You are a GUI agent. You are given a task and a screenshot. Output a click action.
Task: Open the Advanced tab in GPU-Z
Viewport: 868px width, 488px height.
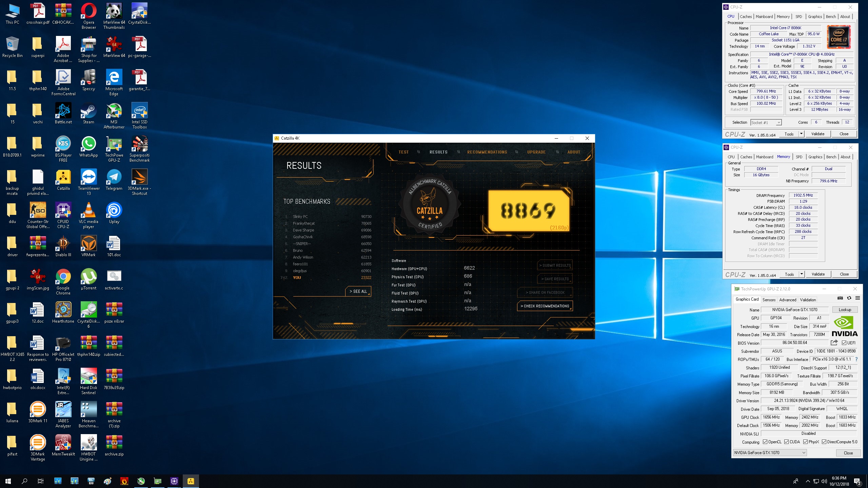(788, 300)
